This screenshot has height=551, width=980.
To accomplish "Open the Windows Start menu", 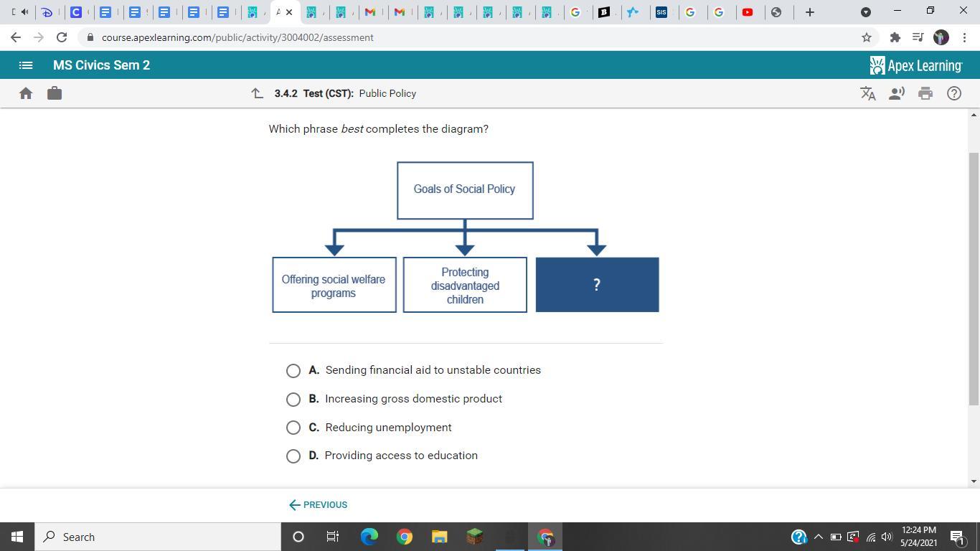I will click(17, 537).
